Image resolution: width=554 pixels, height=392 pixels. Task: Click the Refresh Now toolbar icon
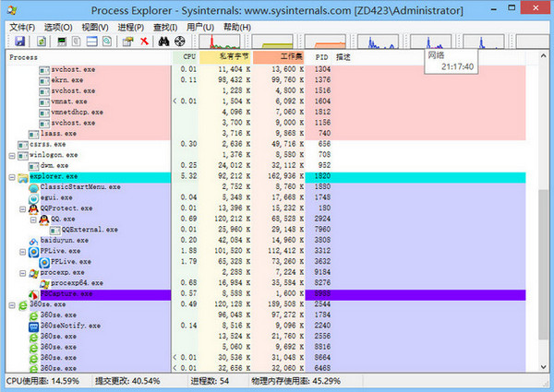point(42,42)
